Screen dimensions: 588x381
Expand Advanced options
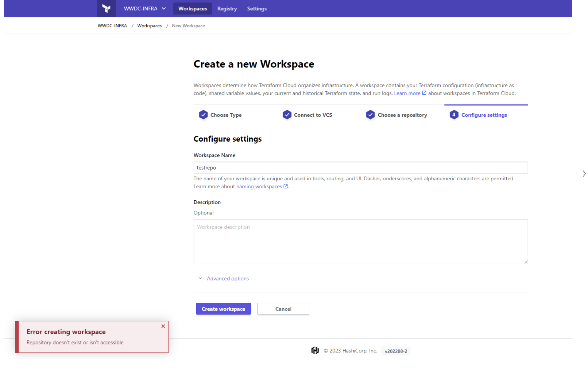pyautogui.click(x=227, y=279)
